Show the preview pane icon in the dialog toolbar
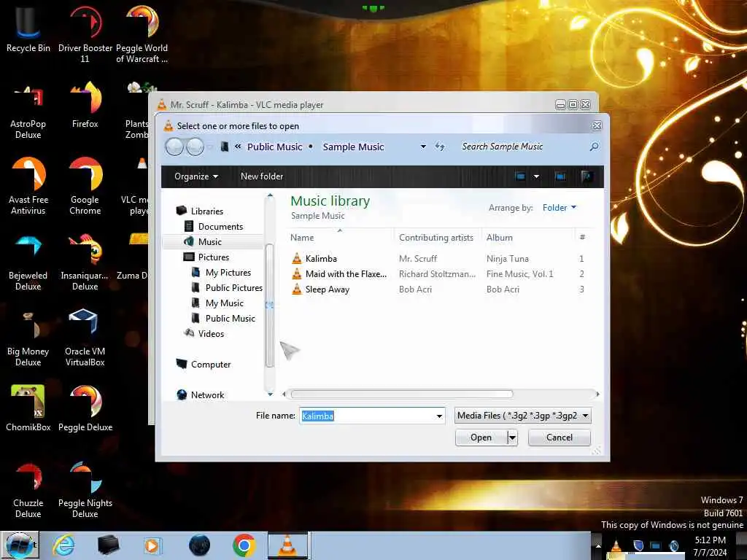The image size is (747, 560). [561, 176]
